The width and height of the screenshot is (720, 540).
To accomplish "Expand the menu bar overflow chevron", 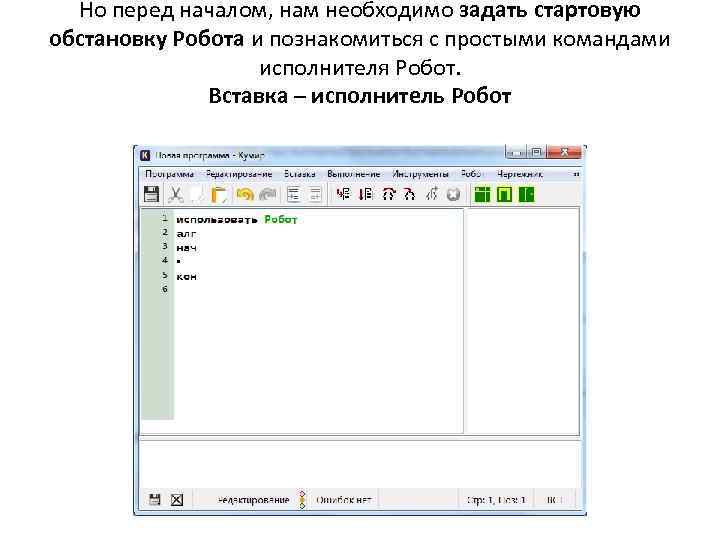I will click(576, 174).
